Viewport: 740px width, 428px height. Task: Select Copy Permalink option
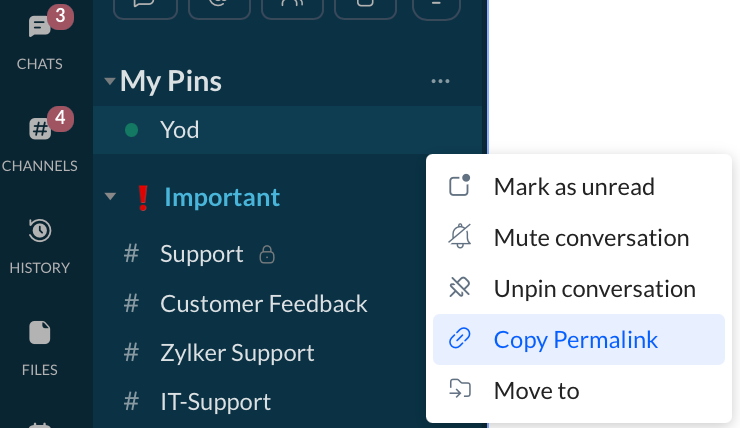(x=579, y=339)
